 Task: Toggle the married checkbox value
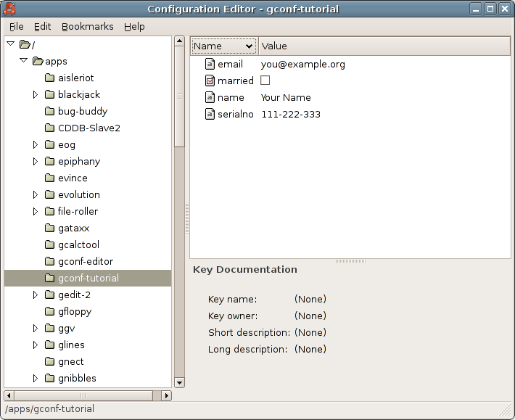[x=265, y=81]
